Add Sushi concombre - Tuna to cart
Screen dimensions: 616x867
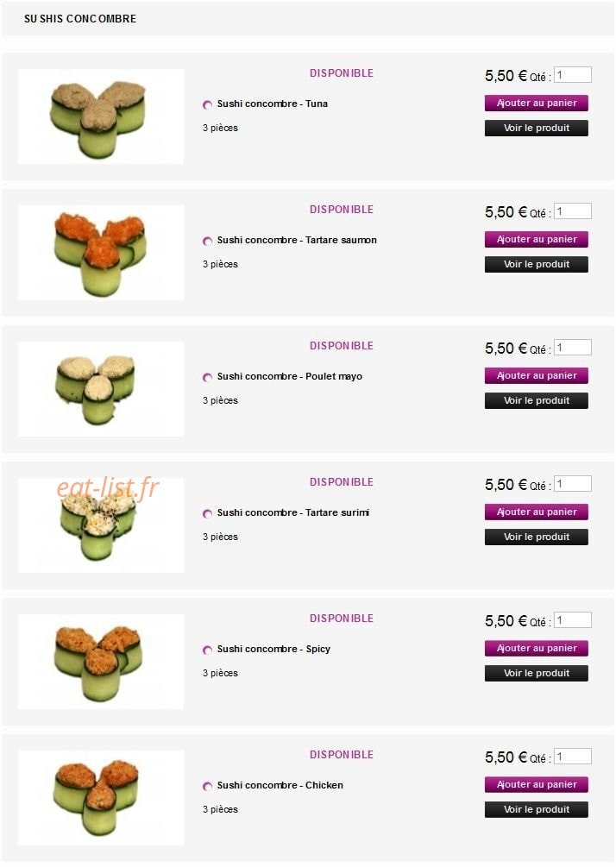537,103
